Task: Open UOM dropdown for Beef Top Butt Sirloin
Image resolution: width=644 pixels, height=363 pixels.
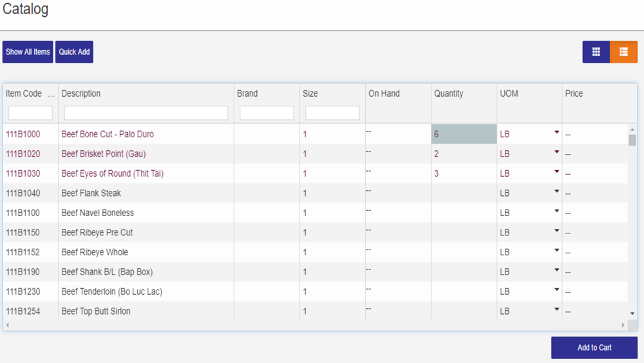Action: [556, 309]
